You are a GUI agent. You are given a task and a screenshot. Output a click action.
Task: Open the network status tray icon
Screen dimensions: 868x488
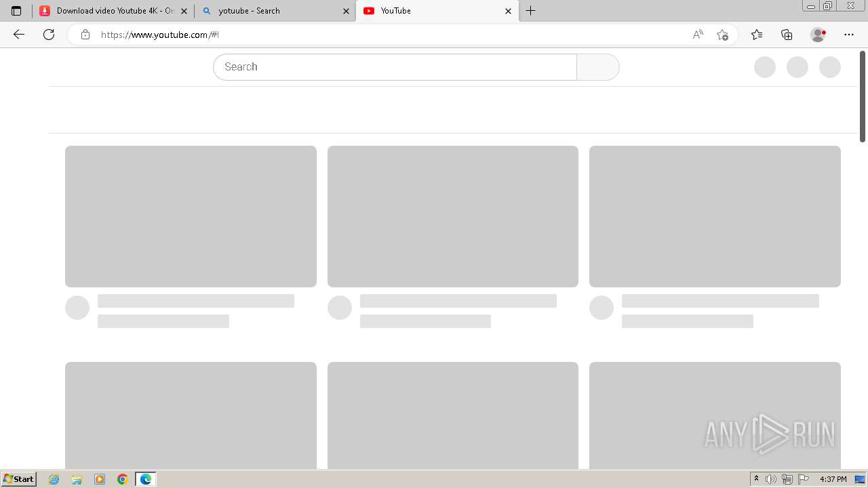(787, 479)
